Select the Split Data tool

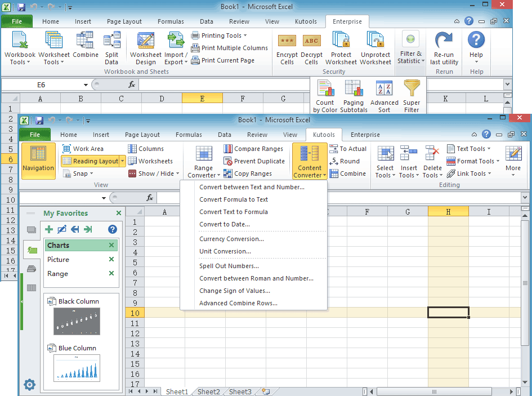(111, 48)
